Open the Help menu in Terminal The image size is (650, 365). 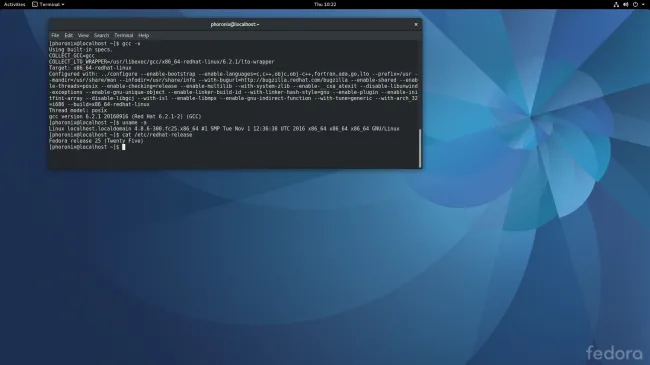[143, 35]
